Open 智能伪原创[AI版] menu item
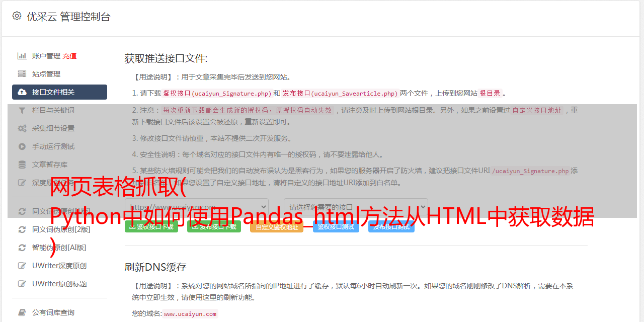 [x=59, y=248]
